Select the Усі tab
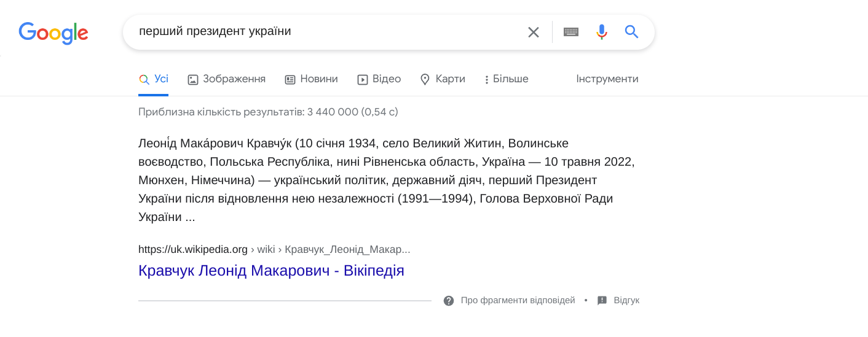Image resolution: width=868 pixels, height=337 pixels. click(154, 79)
